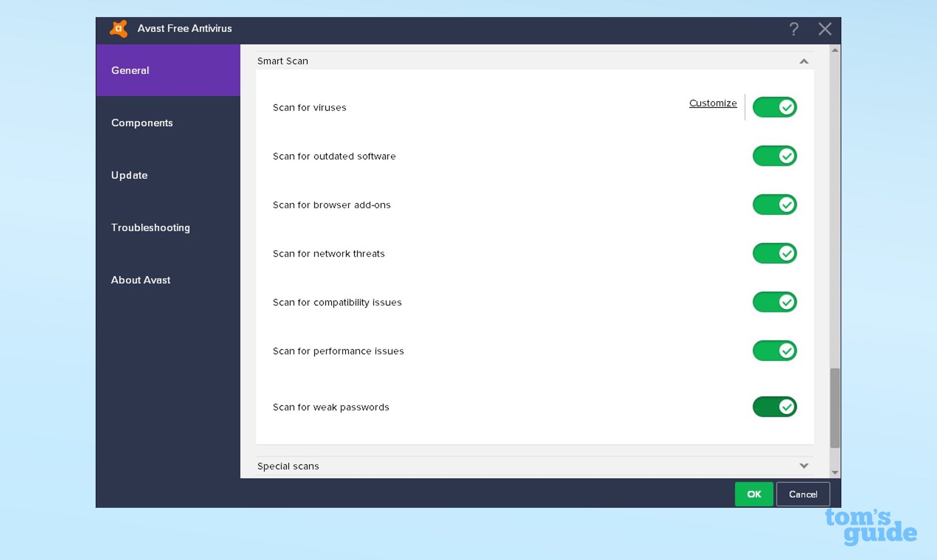Image resolution: width=937 pixels, height=560 pixels.
Task: Disable Scan for viruses toggle
Action: 774,107
